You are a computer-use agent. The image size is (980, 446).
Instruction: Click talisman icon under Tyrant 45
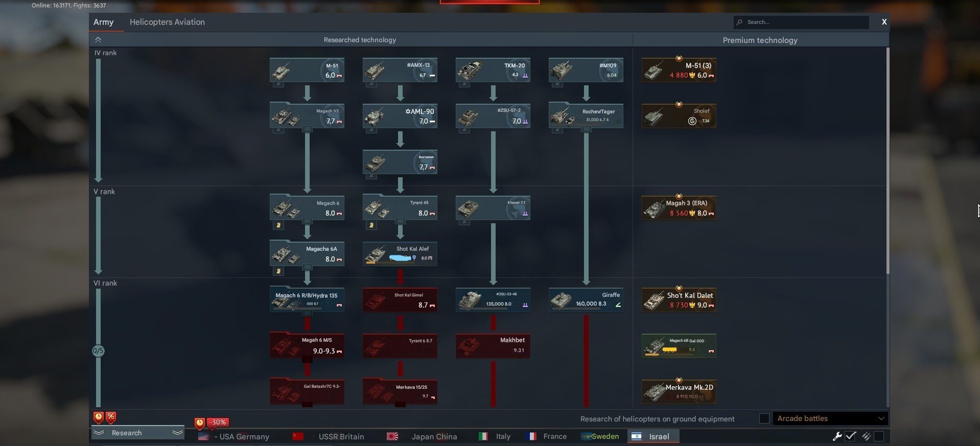click(371, 225)
